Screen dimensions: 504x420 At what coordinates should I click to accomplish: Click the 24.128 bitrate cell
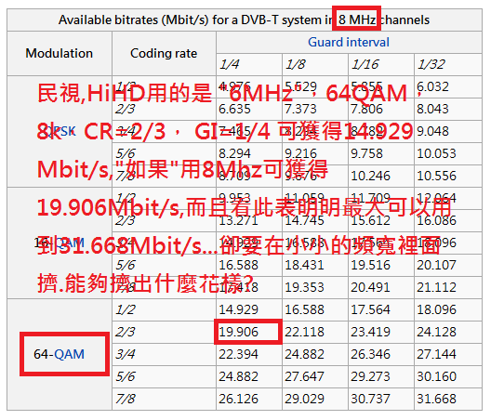coord(448,332)
